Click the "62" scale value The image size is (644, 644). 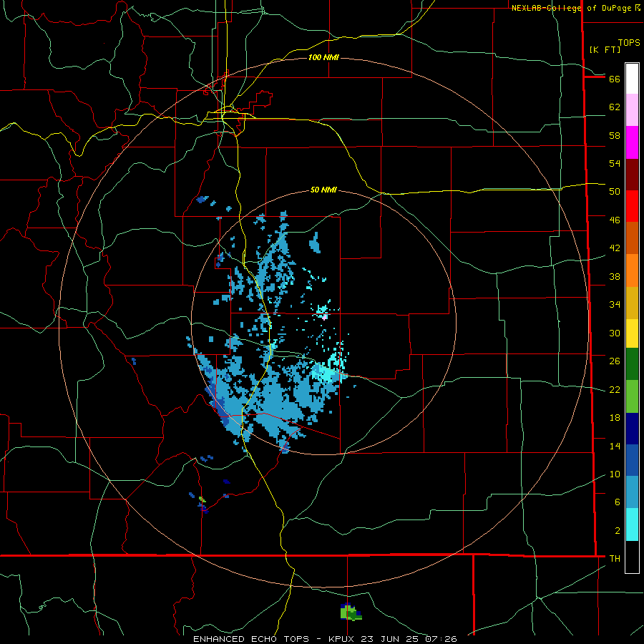(x=615, y=107)
